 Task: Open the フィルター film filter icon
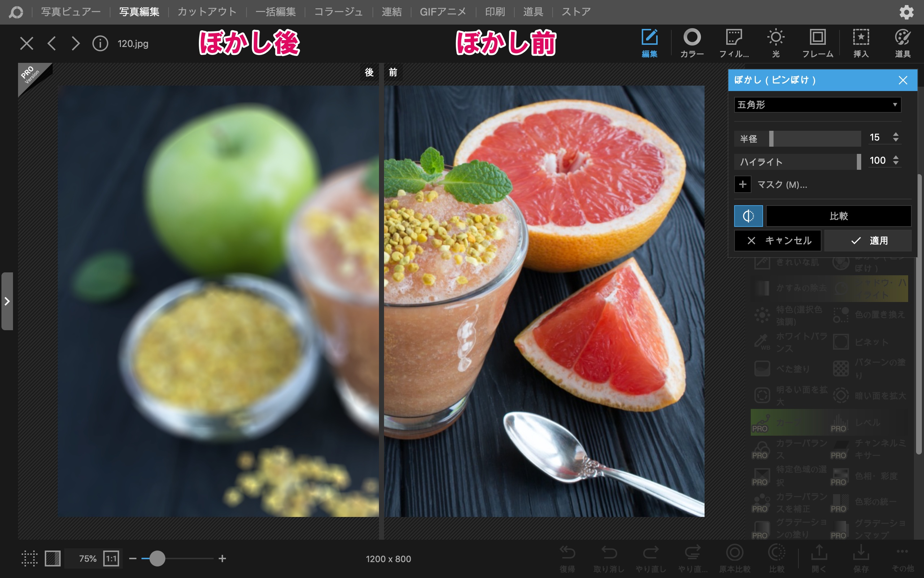pyautogui.click(x=734, y=43)
